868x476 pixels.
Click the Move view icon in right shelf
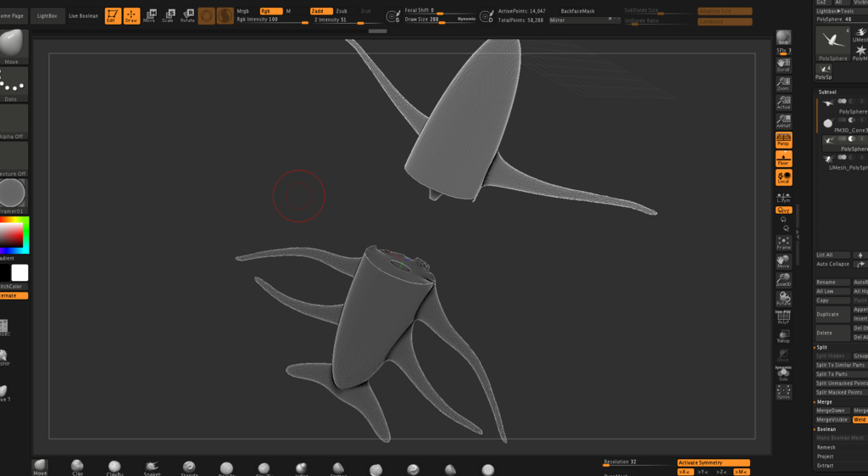coord(783,261)
